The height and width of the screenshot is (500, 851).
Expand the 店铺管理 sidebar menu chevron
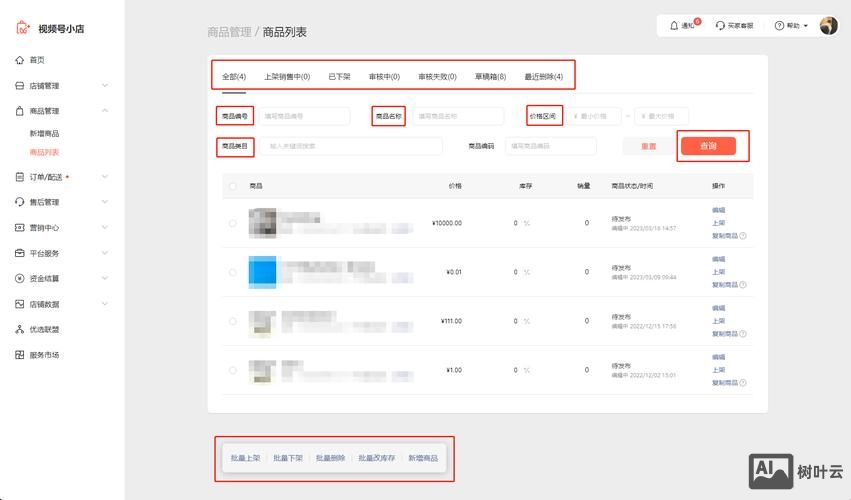click(x=105, y=85)
